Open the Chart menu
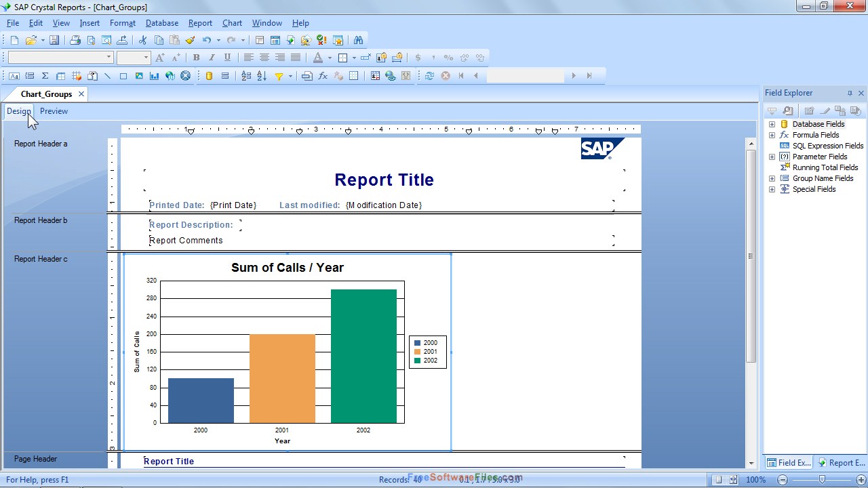The height and width of the screenshot is (488, 868). 232,22
